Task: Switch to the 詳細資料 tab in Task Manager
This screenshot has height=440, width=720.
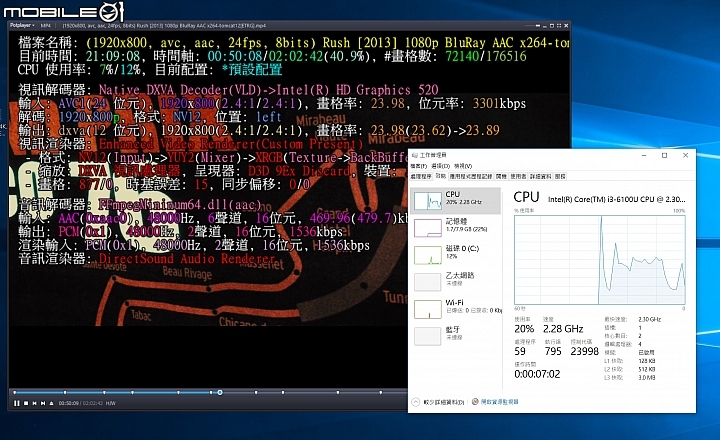Action: coord(540,176)
